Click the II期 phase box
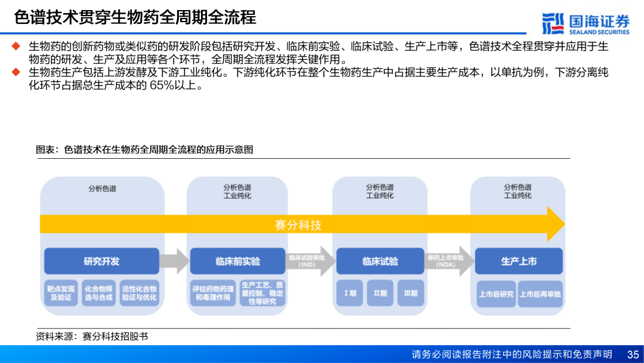Viewport: 644px width, 363px height. [x=380, y=293]
